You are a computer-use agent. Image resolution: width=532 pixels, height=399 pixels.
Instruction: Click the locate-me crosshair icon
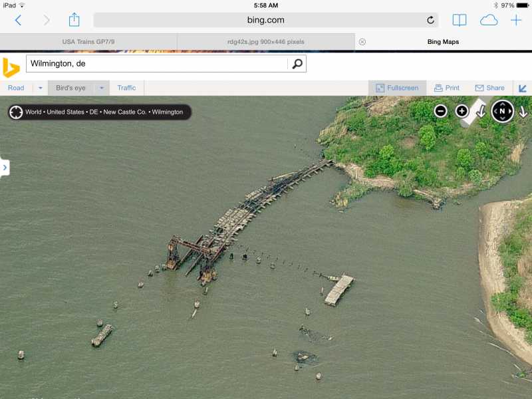pyautogui.click(x=16, y=112)
